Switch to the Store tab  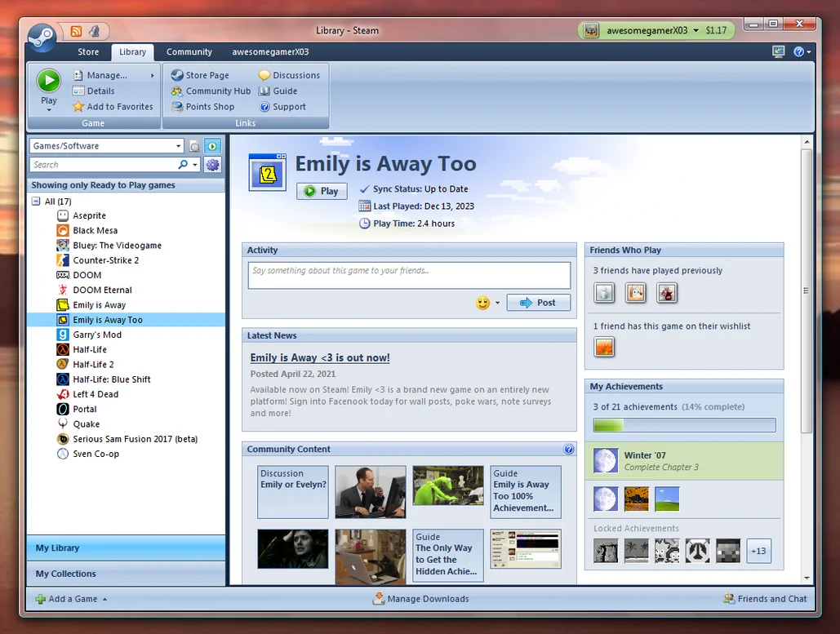coord(88,52)
